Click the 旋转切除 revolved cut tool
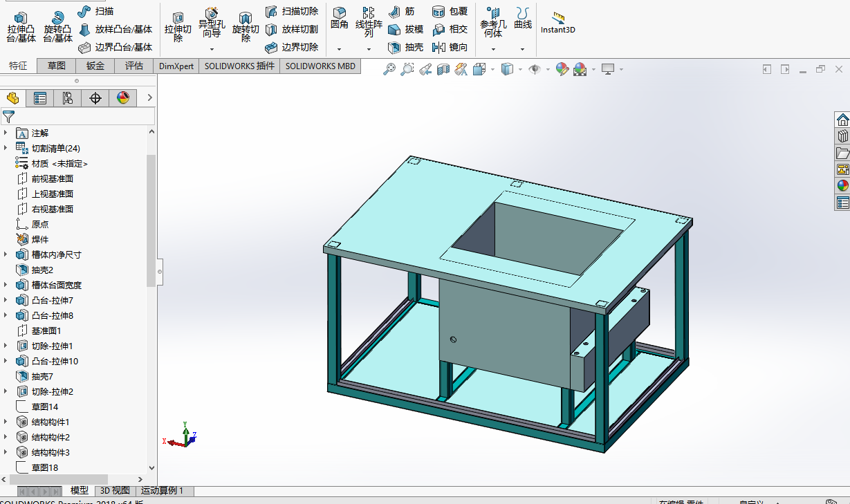This screenshot has width=850, height=504. [246, 26]
